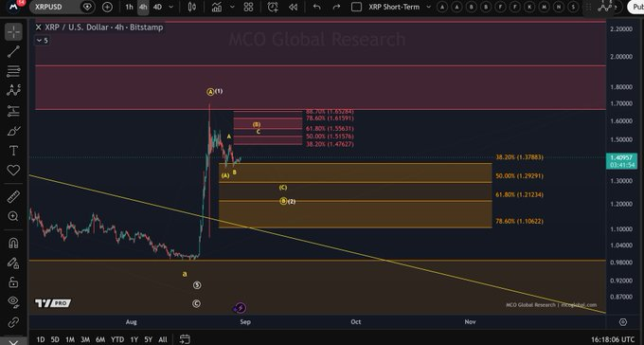
Task: Open the forecasting and measurement tools
Action: click(13, 111)
